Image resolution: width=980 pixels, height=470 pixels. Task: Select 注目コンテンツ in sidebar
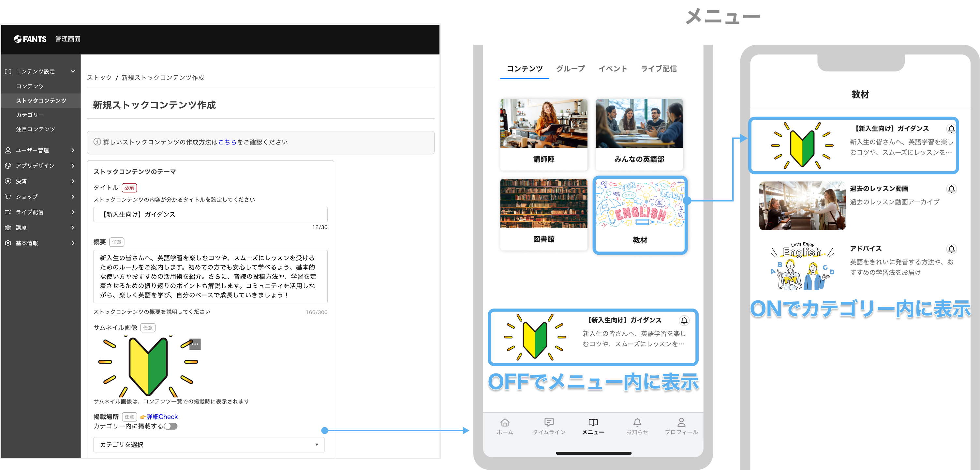pyautogui.click(x=36, y=129)
